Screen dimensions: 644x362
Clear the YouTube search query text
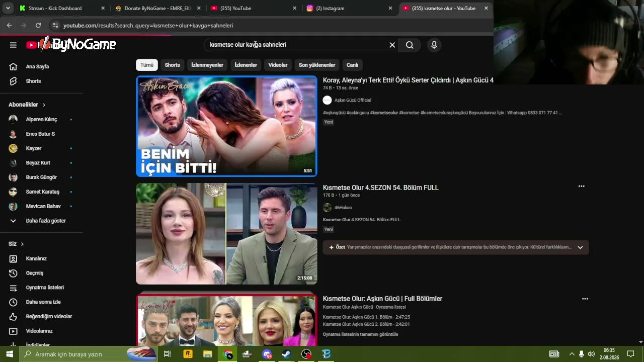[392, 45]
